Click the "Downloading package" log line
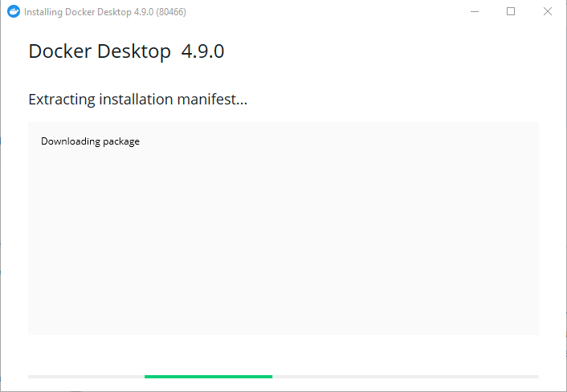This screenshot has height=392, width=567. click(x=90, y=141)
